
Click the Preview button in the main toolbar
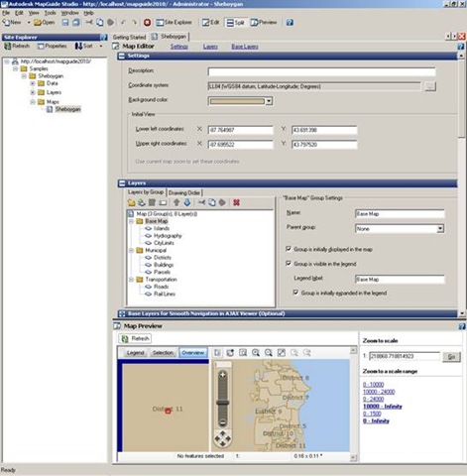[264, 23]
